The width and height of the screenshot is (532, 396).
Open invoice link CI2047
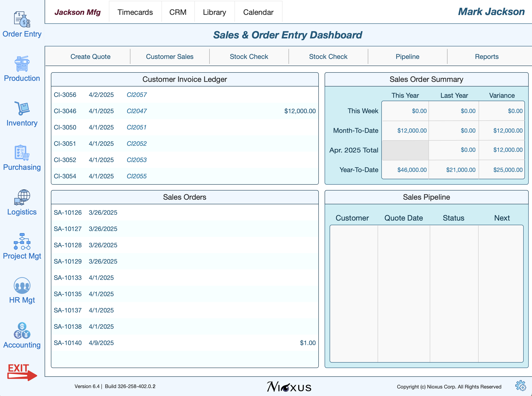click(x=136, y=111)
